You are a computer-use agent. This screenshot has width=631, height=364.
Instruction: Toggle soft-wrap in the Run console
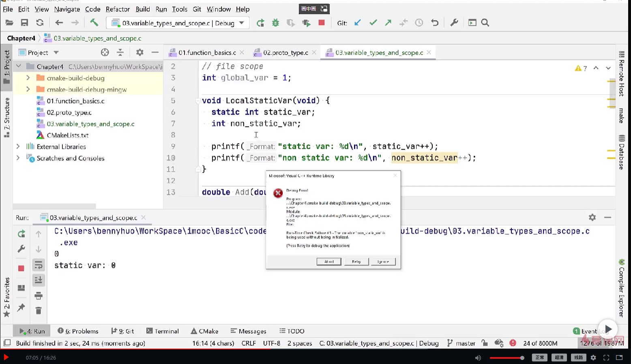click(39, 265)
